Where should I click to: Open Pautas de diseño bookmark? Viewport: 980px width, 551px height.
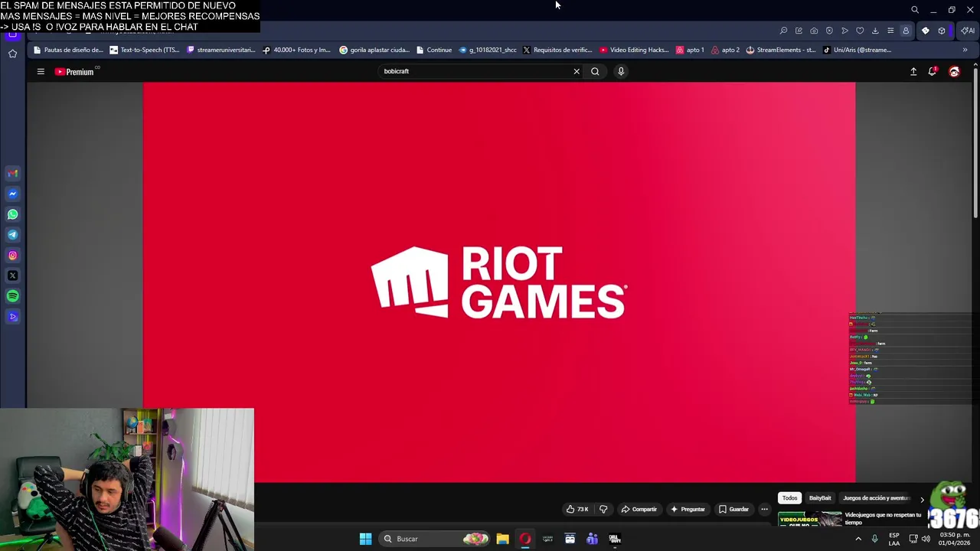[68, 50]
